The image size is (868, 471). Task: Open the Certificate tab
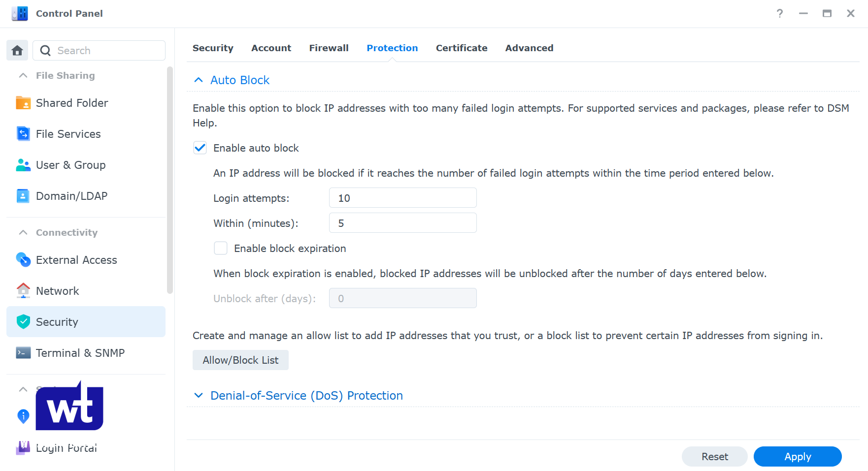click(x=461, y=48)
